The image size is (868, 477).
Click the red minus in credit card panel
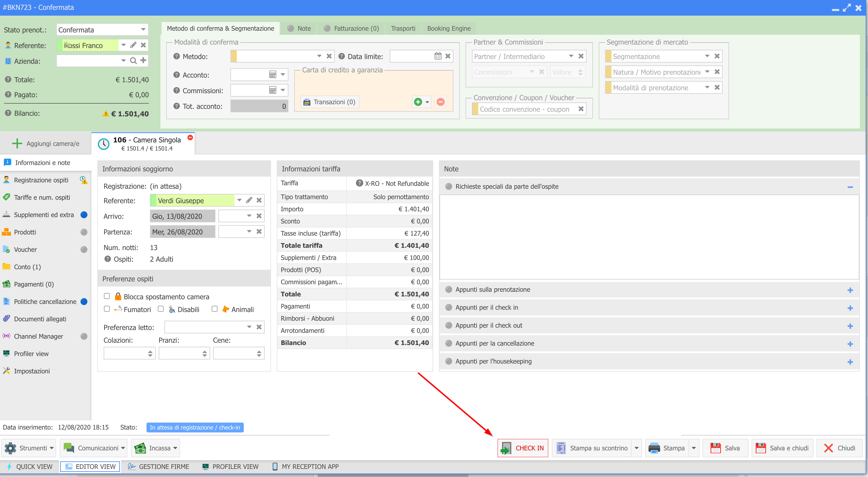click(x=440, y=102)
